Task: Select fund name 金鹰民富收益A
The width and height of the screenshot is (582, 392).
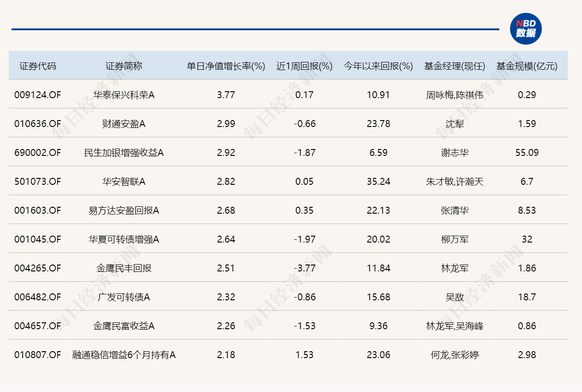Action: click(x=124, y=326)
